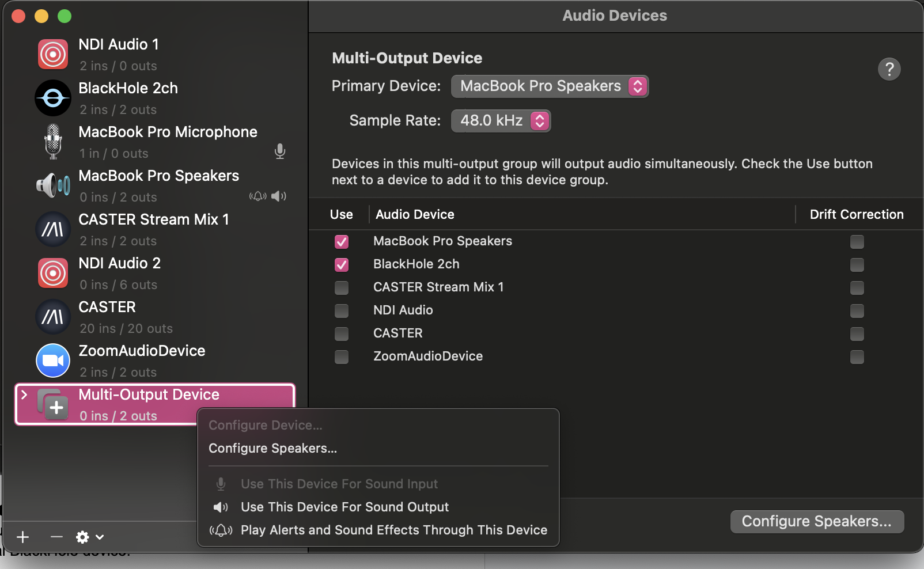Click the ZoomAudioDevice icon
Viewport: 924px width, 569px height.
[52, 361]
